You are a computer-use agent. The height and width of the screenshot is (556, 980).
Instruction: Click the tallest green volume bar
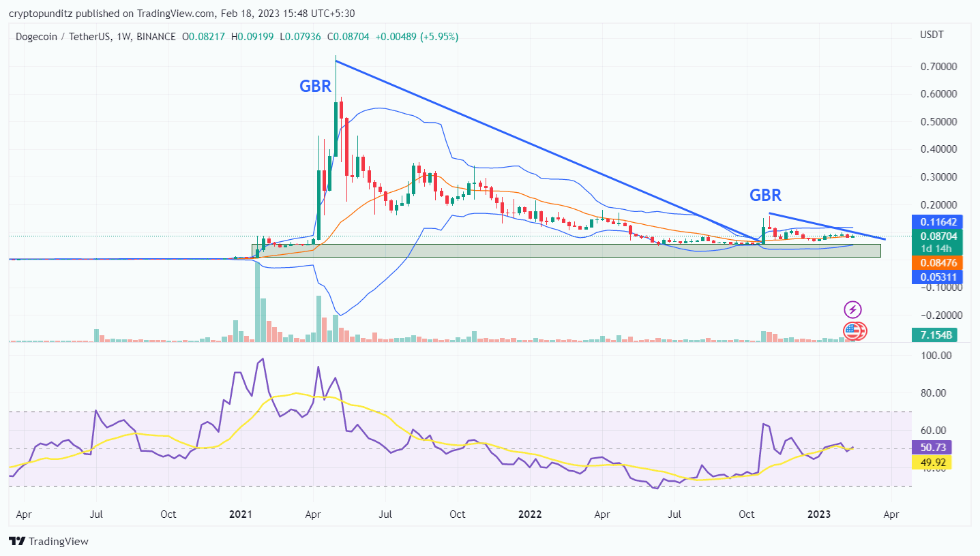click(258, 301)
